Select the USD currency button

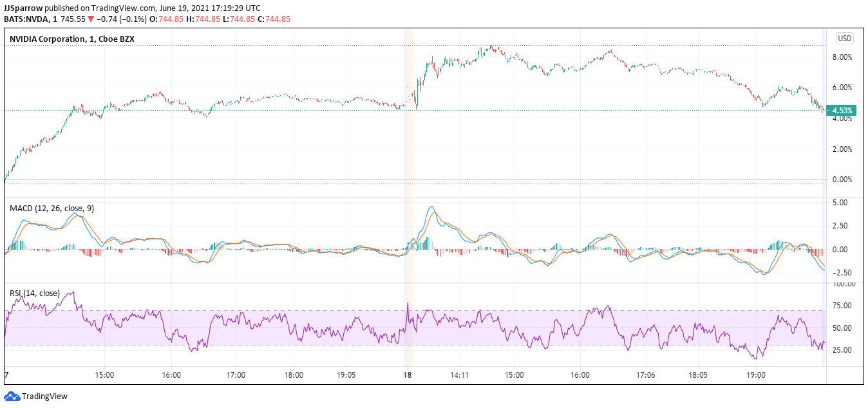pos(844,39)
